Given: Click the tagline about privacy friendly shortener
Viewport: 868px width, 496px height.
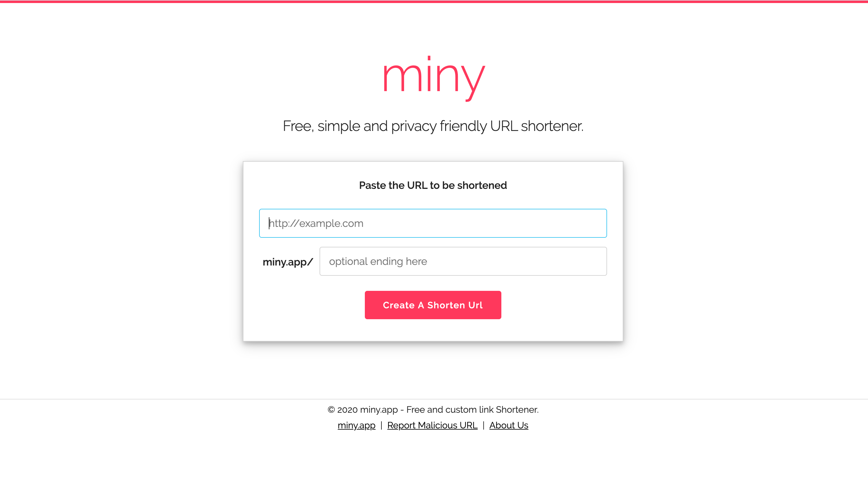Looking at the screenshot, I should (433, 126).
